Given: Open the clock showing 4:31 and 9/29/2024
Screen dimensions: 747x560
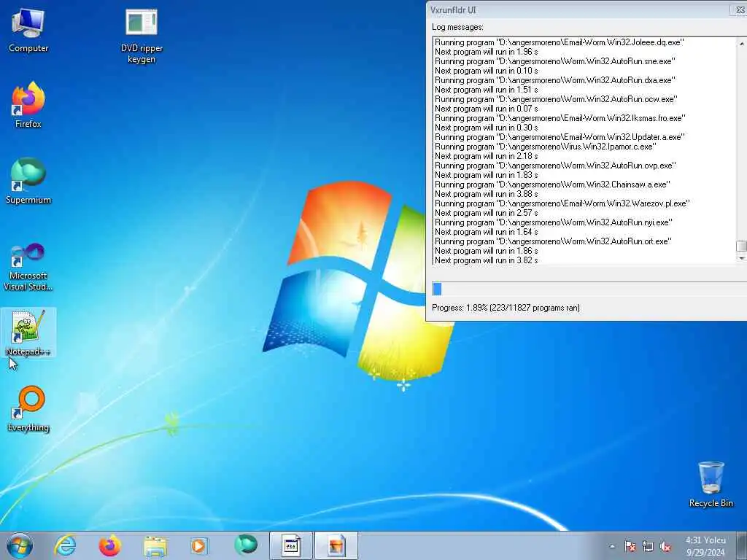Looking at the screenshot, I should (705, 546).
